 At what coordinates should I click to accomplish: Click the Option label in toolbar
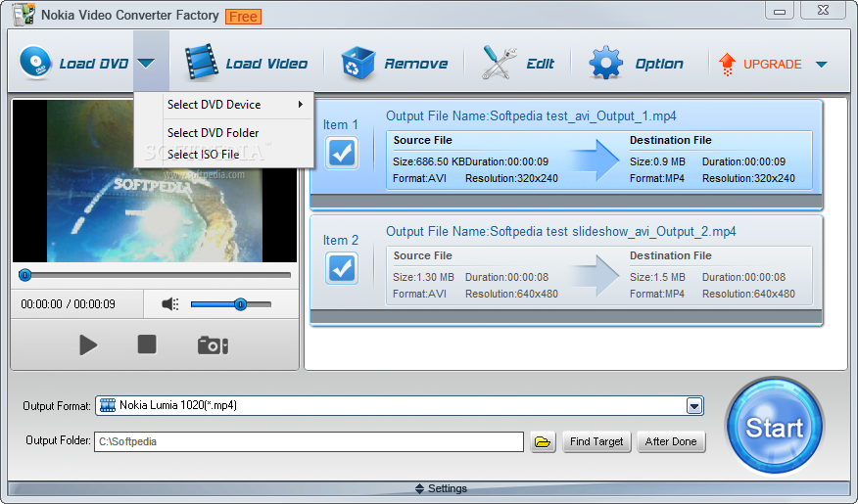point(659,64)
